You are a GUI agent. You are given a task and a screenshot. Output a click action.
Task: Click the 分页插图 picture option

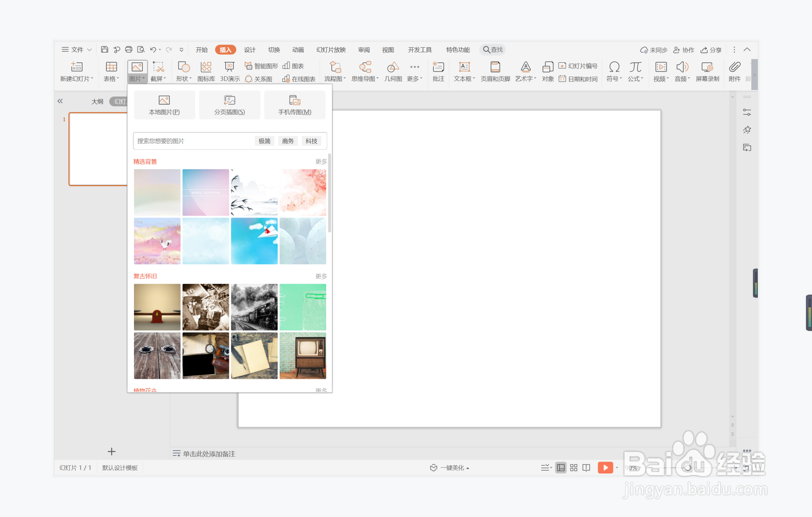229,105
